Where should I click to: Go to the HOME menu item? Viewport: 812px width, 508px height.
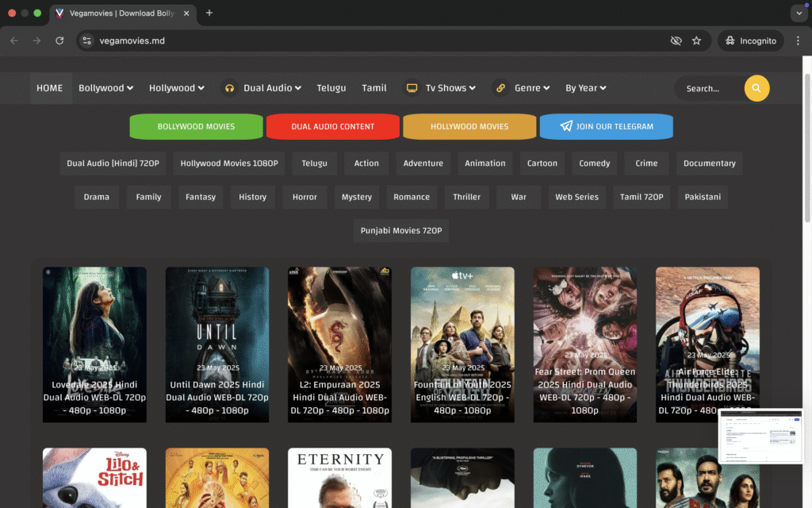tap(50, 88)
